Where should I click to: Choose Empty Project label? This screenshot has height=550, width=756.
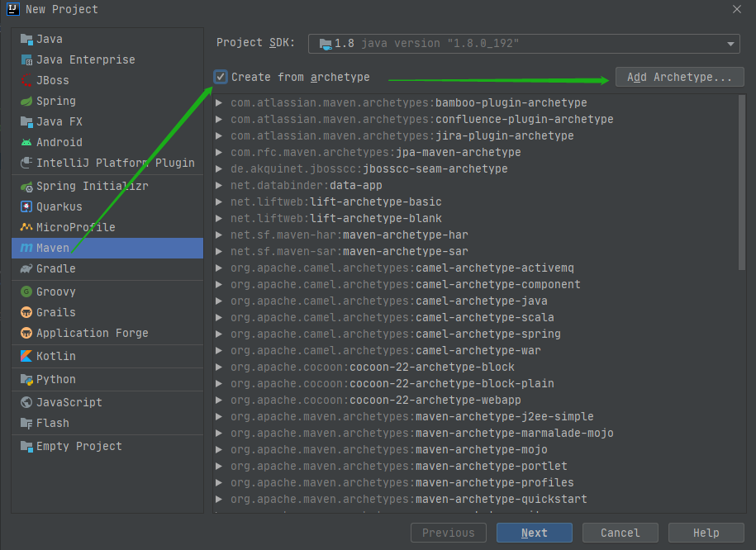pyautogui.click(x=79, y=447)
